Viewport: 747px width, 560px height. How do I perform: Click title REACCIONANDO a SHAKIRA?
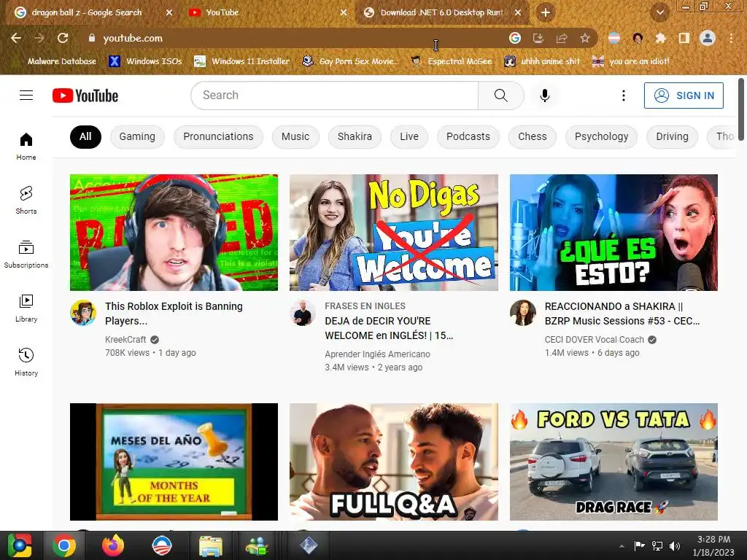tap(622, 314)
